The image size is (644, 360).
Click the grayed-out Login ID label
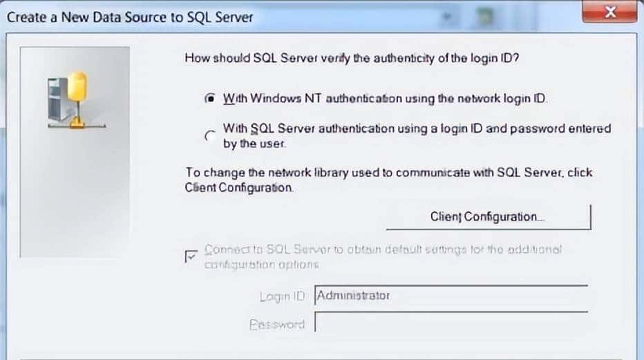(x=282, y=296)
